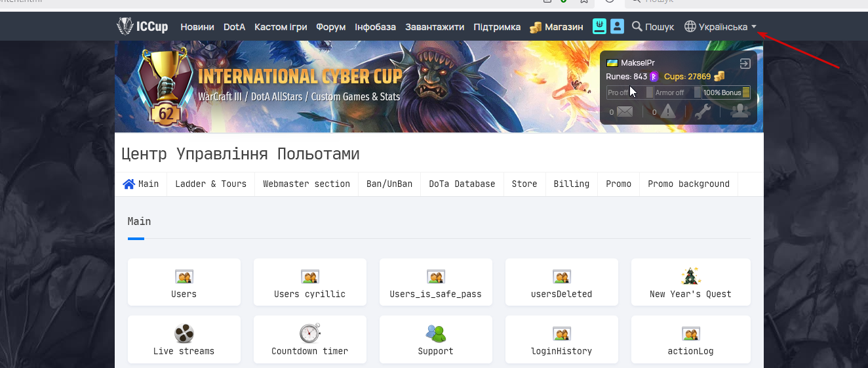This screenshot has height=368, width=868.
Task: Click the teal trident icon in the navbar
Action: [x=599, y=26]
